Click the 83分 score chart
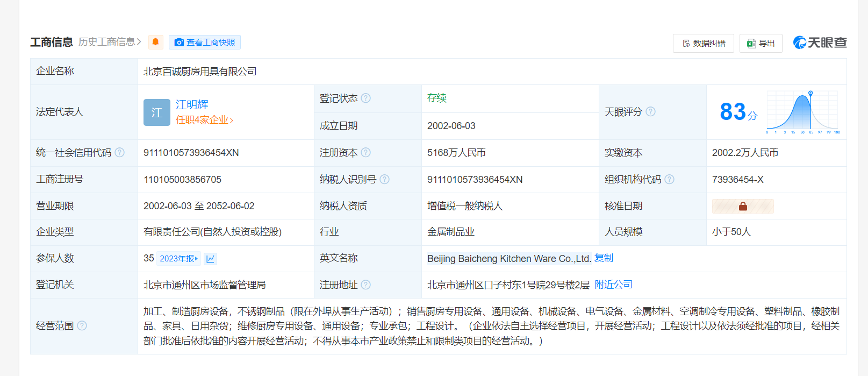 pyautogui.click(x=803, y=112)
